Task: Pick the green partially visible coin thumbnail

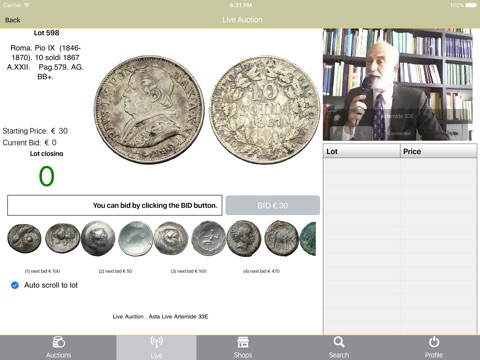Action: (x=308, y=239)
